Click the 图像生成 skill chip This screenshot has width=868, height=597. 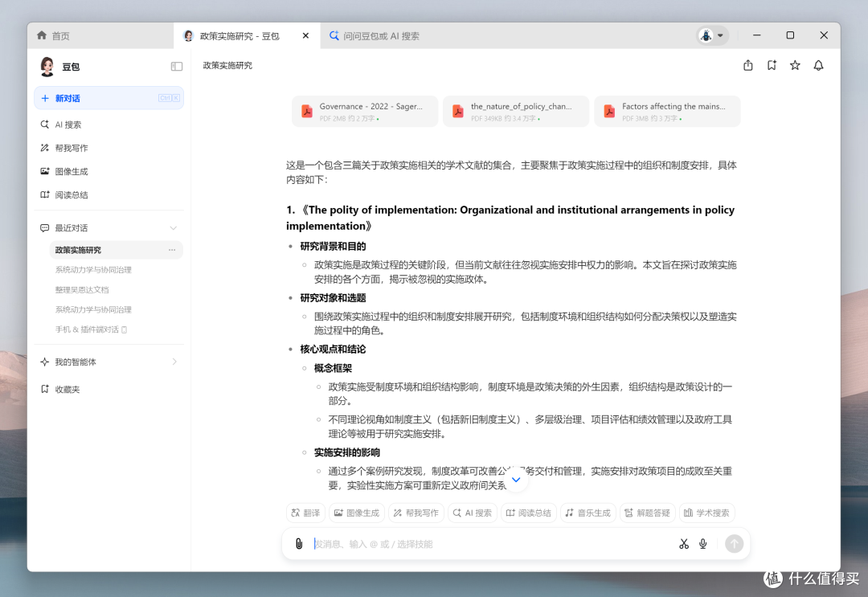(357, 513)
